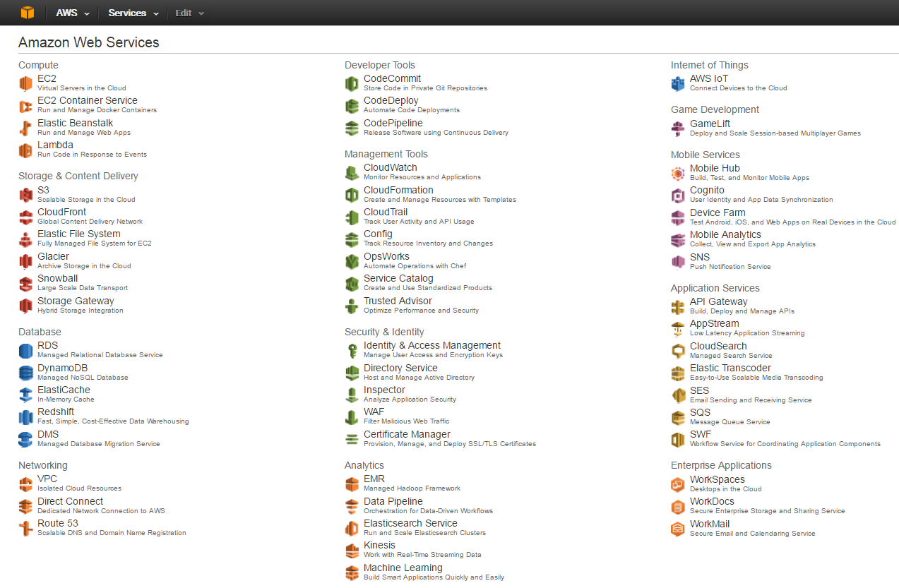Viewport: 899px width, 588px height.
Task: Click the EMR icon
Action: [x=352, y=484]
